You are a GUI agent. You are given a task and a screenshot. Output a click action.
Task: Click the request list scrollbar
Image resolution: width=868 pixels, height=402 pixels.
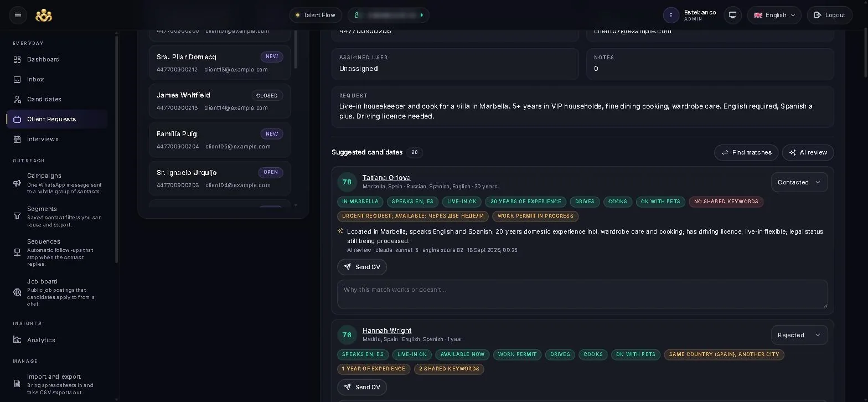pyautogui.click(x=296, y=50)
